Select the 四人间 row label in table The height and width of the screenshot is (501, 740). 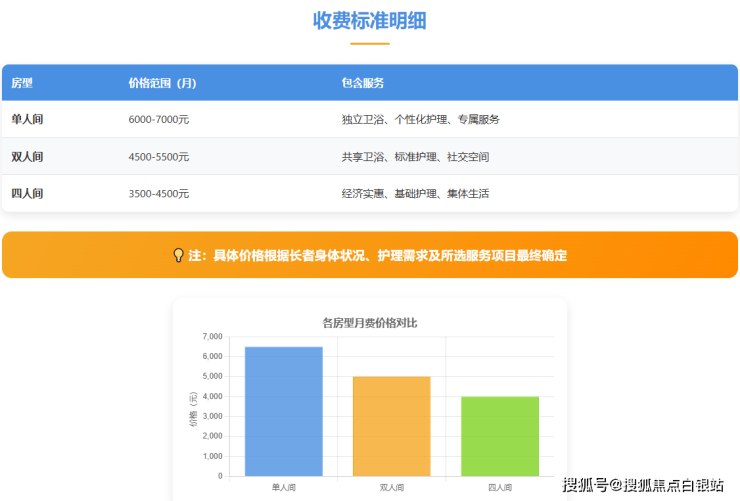27,194
